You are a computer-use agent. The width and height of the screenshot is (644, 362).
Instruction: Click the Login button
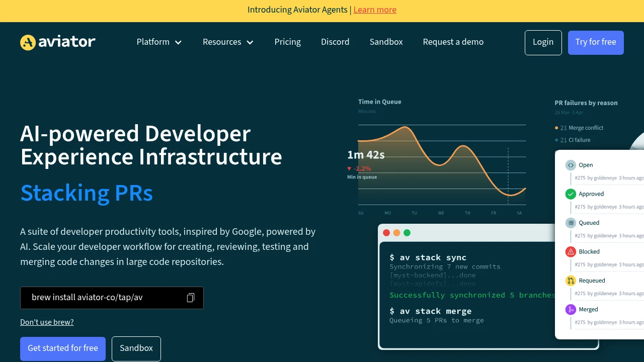(x=543, y=43)
